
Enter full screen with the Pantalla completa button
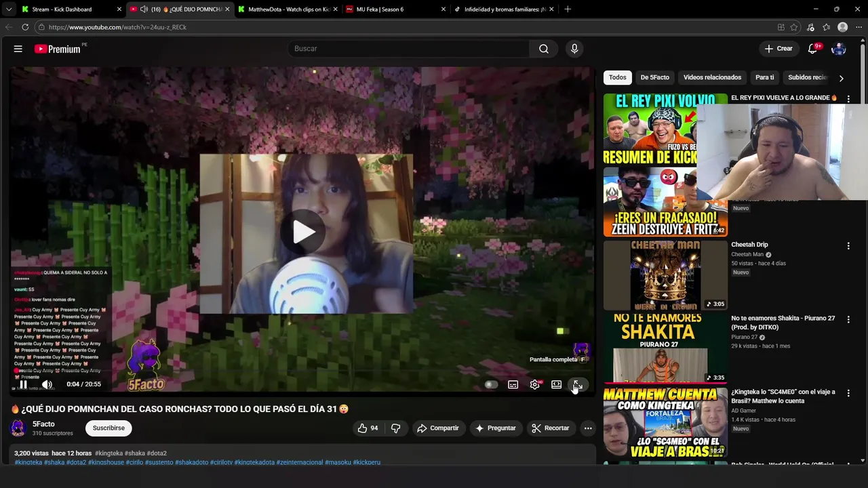(x=578, y=384)
